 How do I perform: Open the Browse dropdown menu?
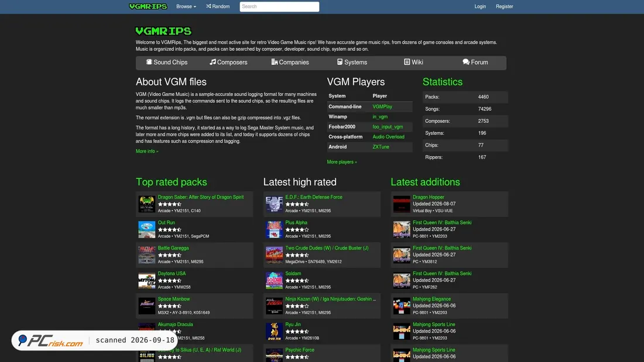pyautogui.click(x=186, y=6)
